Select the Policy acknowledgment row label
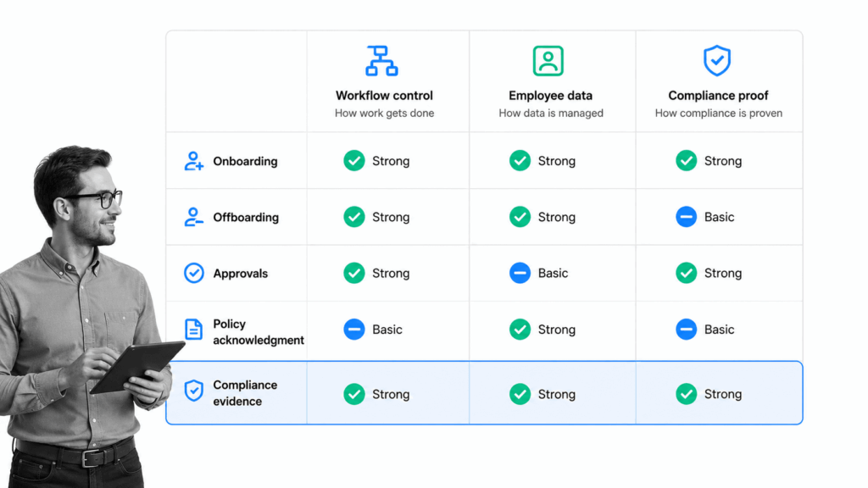The height and width of the screenshot is (488, 868). (258, 331)
